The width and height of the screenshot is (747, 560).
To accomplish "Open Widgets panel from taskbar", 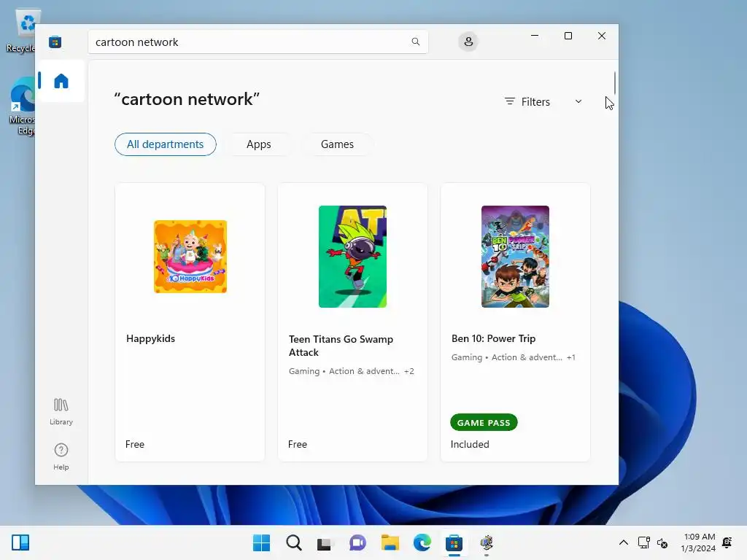I will point(20,542).
